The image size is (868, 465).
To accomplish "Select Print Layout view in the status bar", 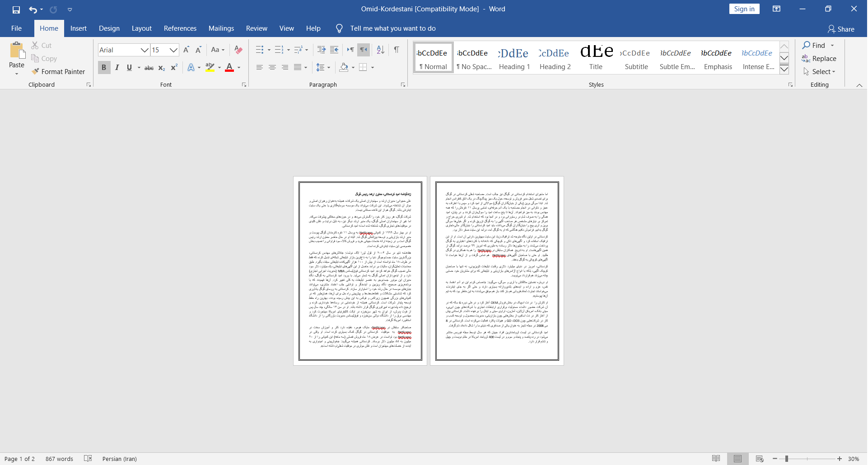I will click(x=737, y=459).
